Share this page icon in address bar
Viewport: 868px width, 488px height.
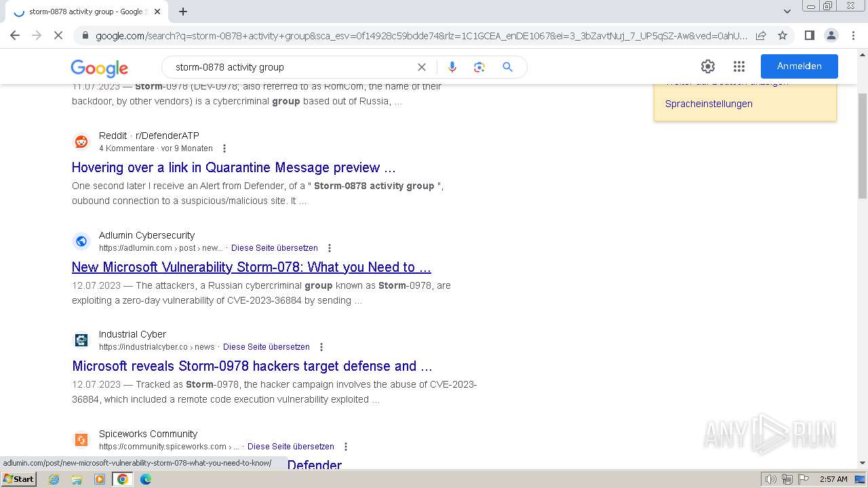coord(761,35)
